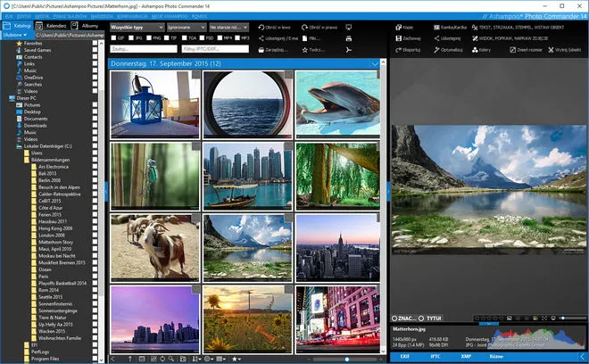The width and height of the screenshot is (589, 364).
Task: Click the Eksportuj icon
Action: (397, 50)
